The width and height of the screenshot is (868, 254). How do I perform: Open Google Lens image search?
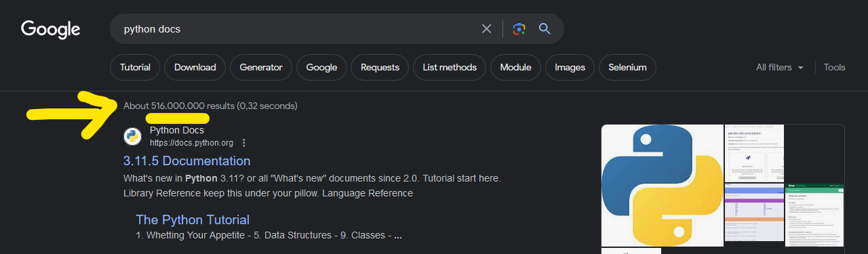click(519, 28)
